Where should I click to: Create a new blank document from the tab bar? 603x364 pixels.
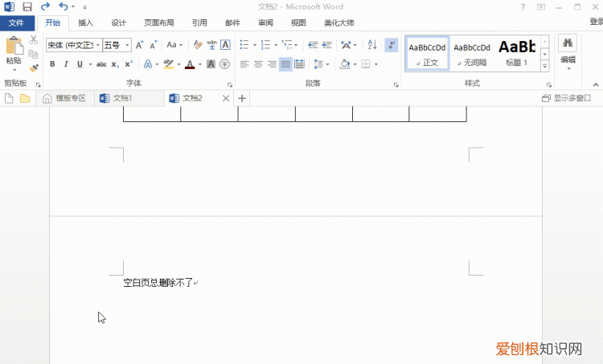9,99
